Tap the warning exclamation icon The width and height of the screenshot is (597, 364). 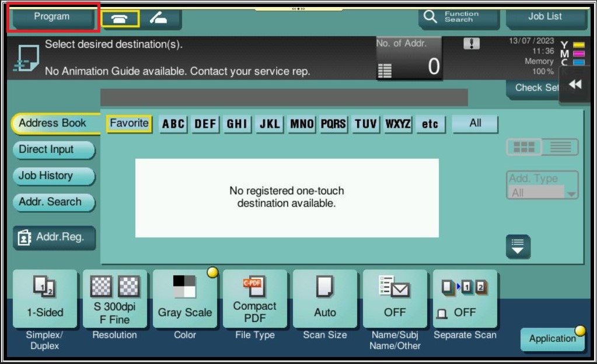(x=471, y=44)
